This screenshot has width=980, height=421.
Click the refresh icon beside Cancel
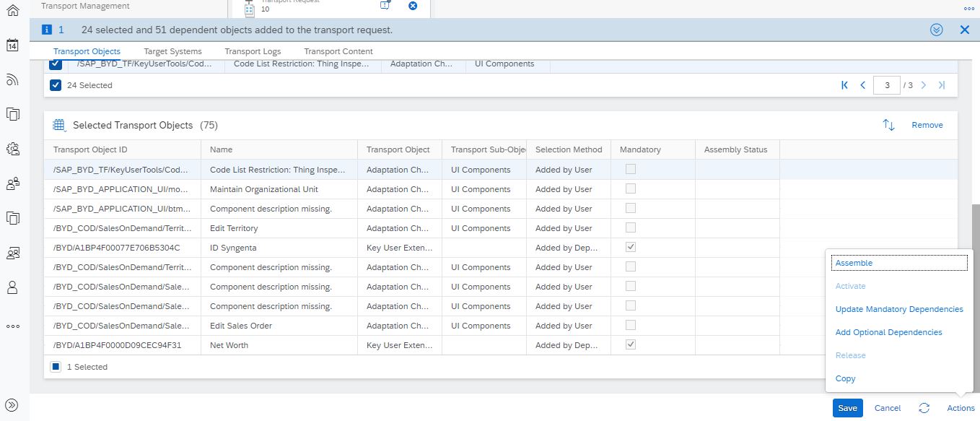[x=924, y=408]
